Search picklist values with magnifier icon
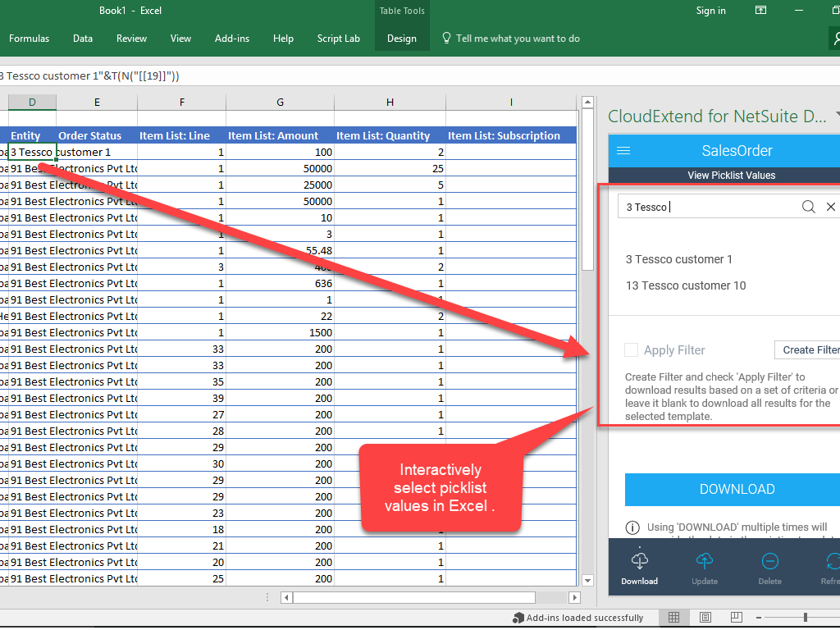 pyautogui.click(x=808, y=207)
